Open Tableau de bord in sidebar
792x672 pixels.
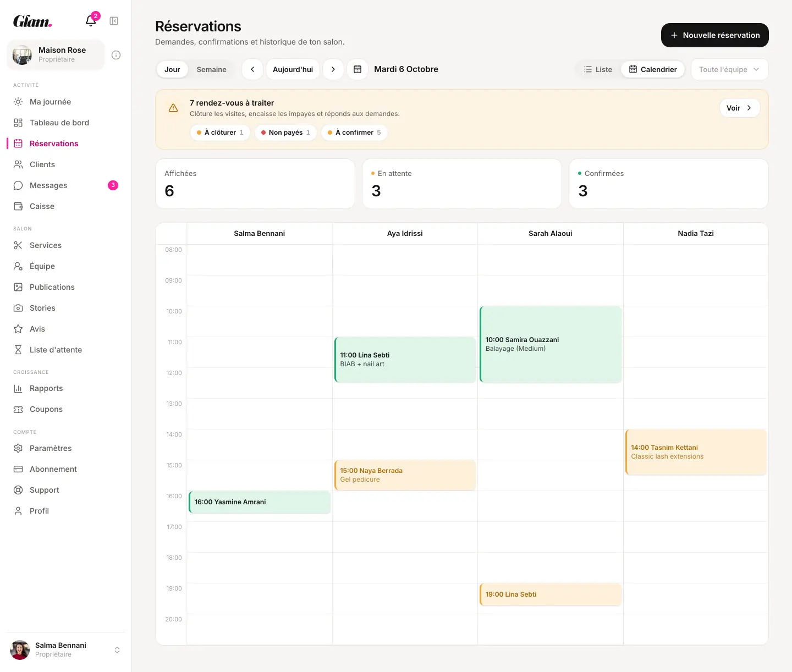[x=66, y=123]
